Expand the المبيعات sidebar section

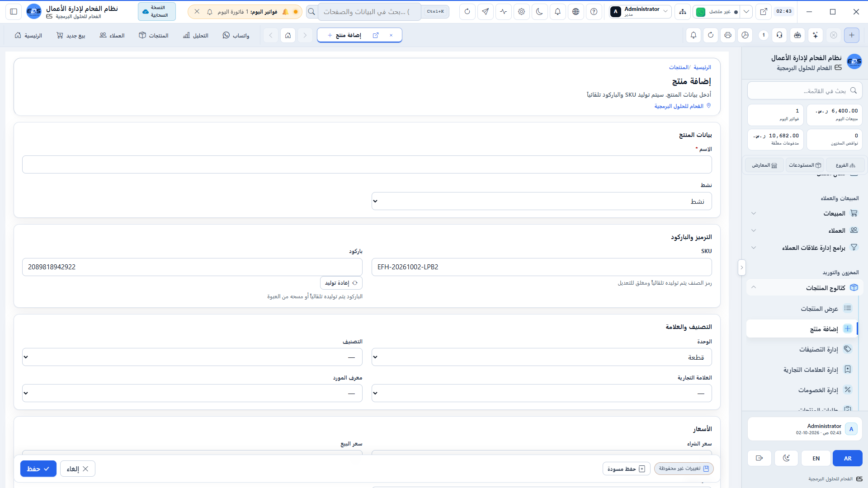click(805, 213)
